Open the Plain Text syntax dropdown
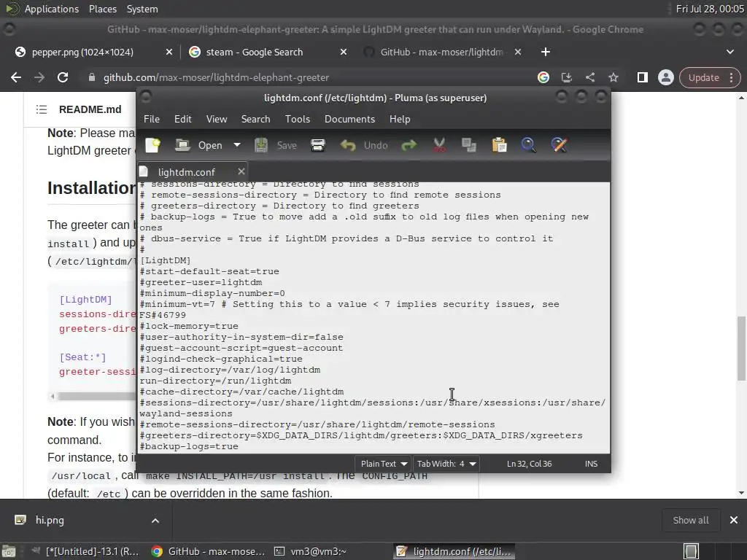The image size is (747, 560). tap(384, 464)
